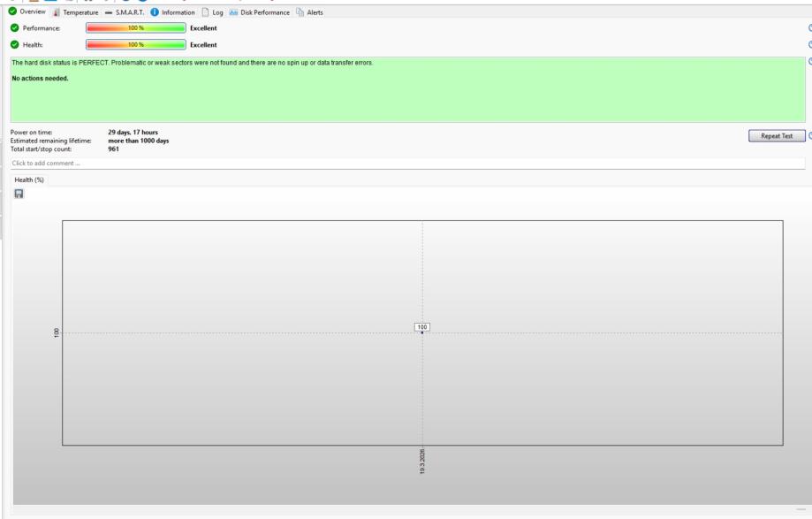
Task: Click the 'Click to add comment' field
Action: tap(407, 164)
